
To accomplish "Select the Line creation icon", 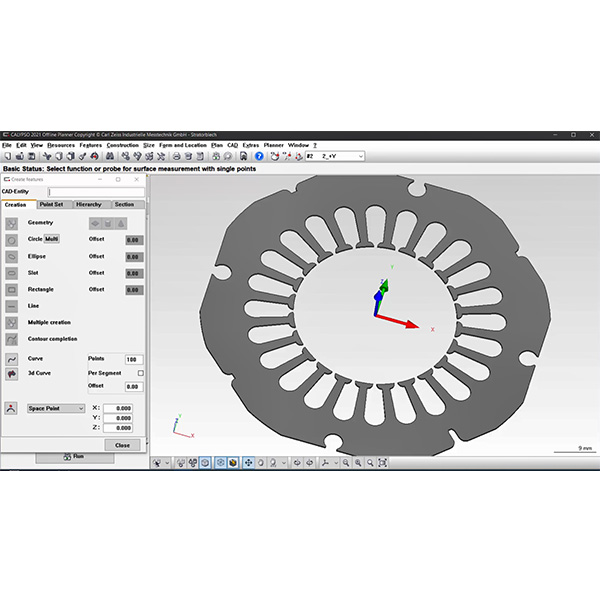I will coord(11,306).
